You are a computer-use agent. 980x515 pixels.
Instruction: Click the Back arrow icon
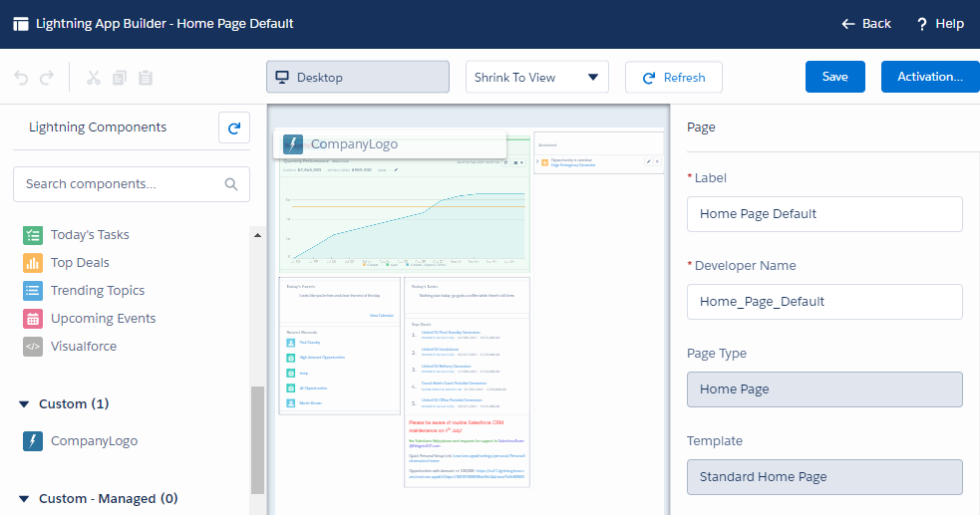pyautogui.click(x=848, y=24)
